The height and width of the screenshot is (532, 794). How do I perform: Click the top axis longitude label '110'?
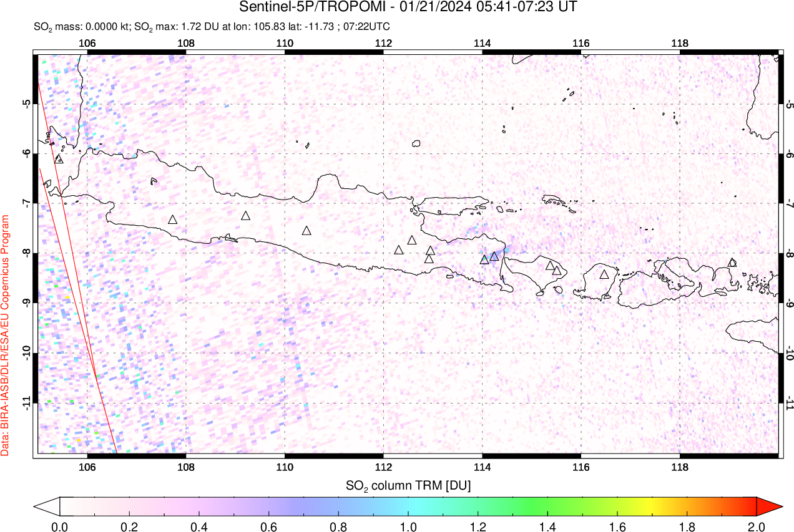(x=285, y=44)
